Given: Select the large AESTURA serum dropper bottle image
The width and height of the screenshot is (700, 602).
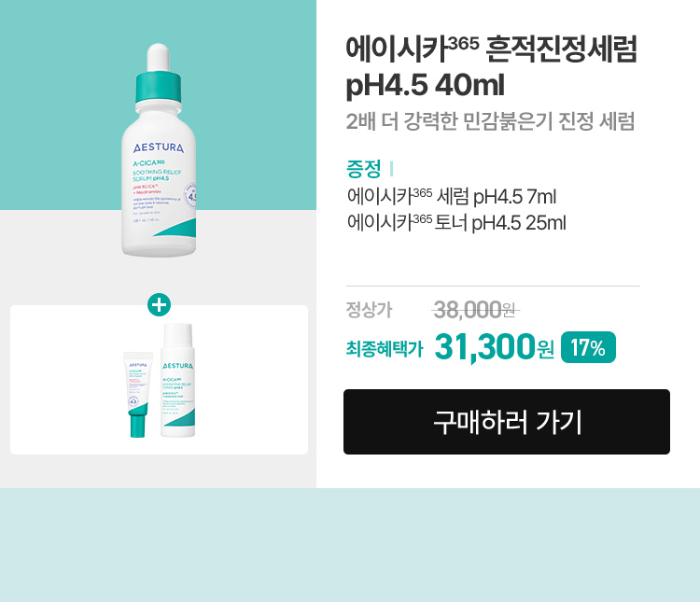Looking at the screenshot, I should click(159, 150).
